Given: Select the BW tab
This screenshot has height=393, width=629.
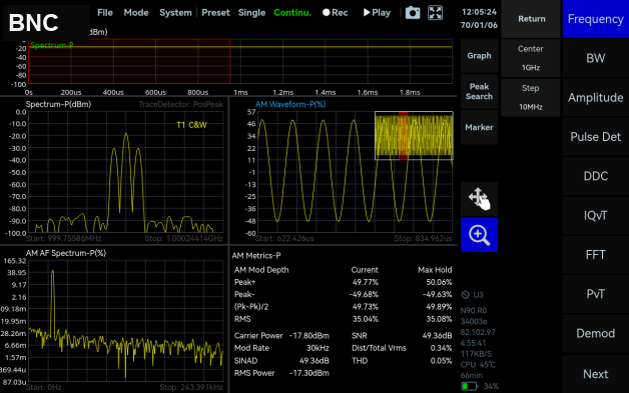Looking at the screenshot, I should point(596,58).
